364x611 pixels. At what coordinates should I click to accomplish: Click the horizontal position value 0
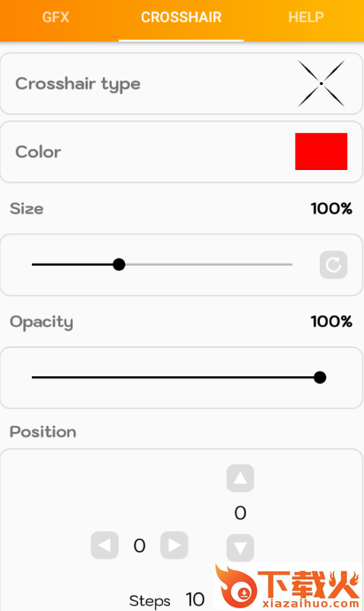(x=140, y=546)
